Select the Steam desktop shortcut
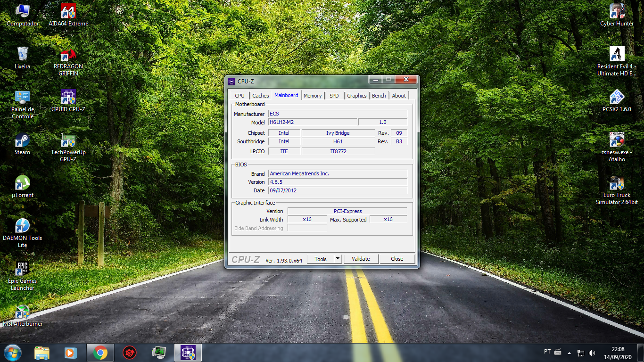 pyautogui.click(x=22, y=144)
